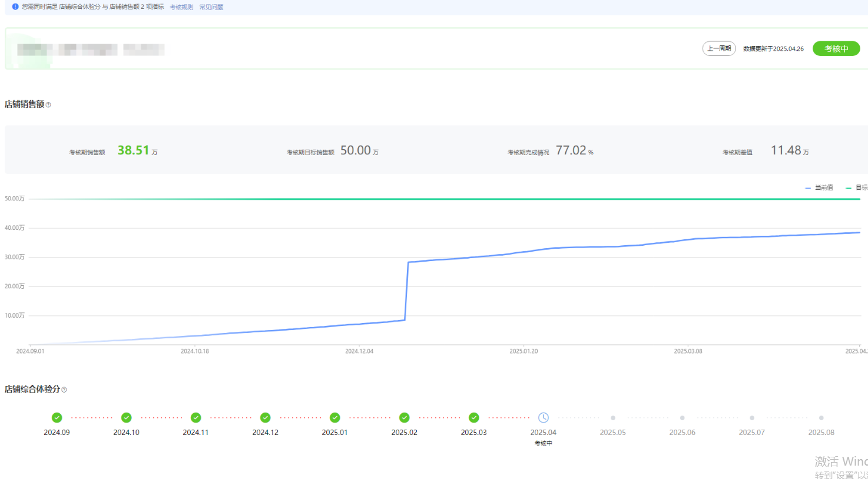Click help icon beside 店铺综合体验分

(64, 390)
